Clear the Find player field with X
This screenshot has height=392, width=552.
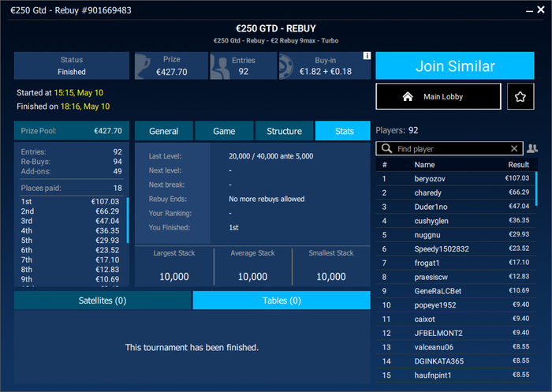514,148
